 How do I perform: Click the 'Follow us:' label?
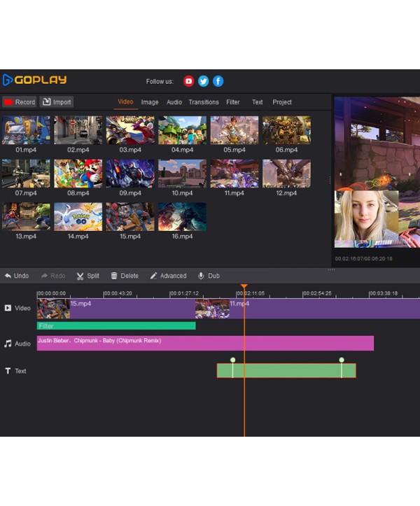click(x=160, y=81)
